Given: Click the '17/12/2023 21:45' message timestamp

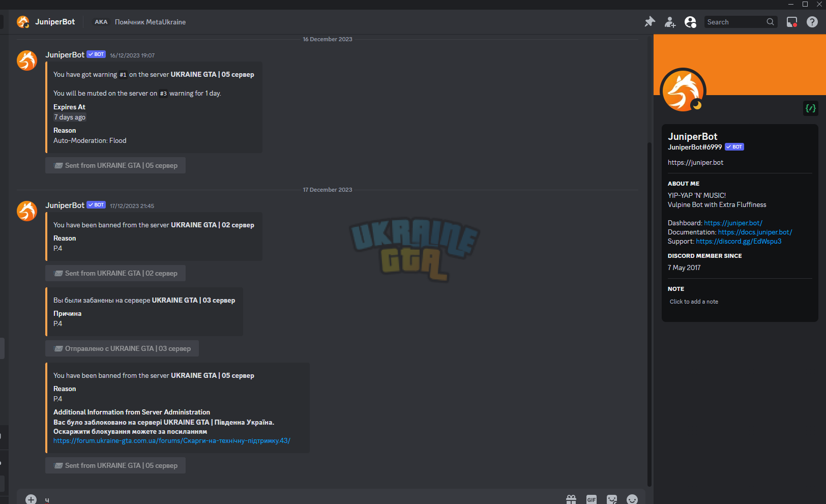Looking at the screenshot, I should pos(132,206).
